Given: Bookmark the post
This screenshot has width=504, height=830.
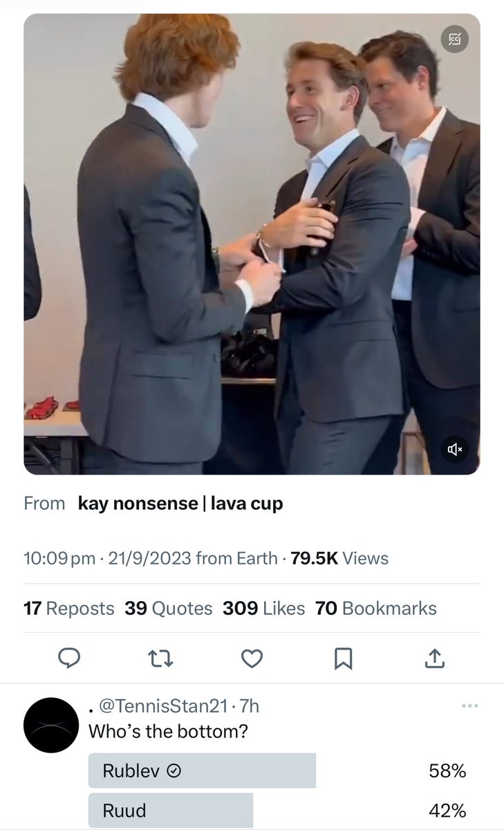Looking at the screenshot, I should (343, 659).
